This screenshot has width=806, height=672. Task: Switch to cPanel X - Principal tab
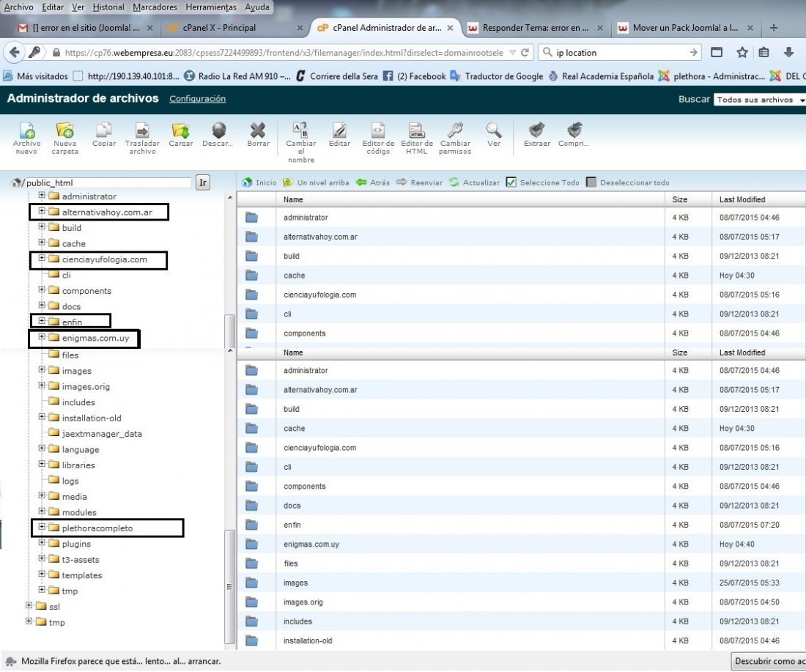(x=235, y=28)
